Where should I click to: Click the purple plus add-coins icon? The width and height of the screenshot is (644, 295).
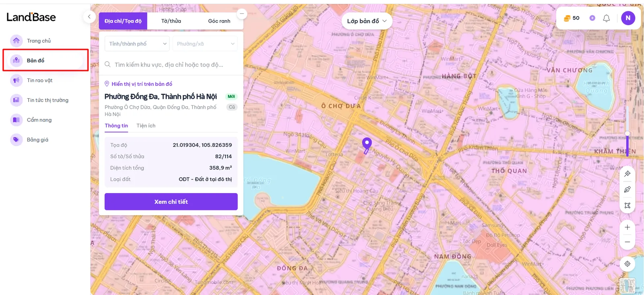592,18
